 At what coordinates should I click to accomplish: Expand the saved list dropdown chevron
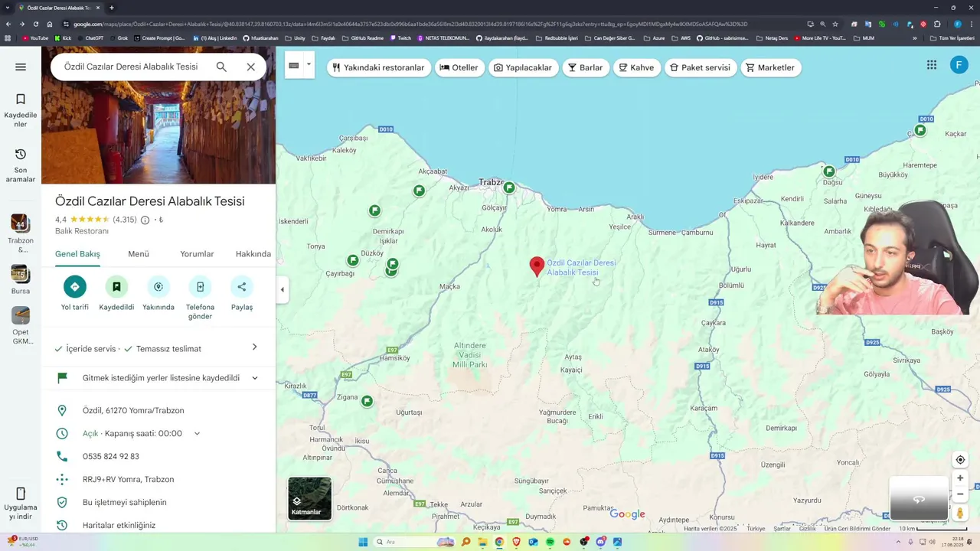[255, 378]
